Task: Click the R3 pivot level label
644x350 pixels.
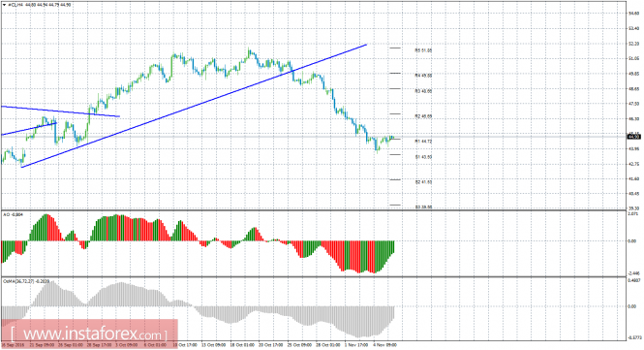Action: [x=423, y=91]
